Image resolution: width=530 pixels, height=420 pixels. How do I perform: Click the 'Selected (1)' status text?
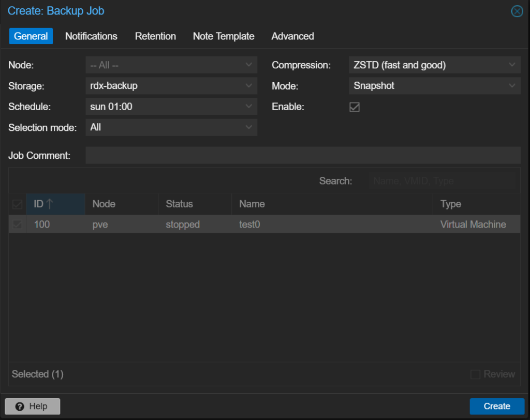pos(37,374)
